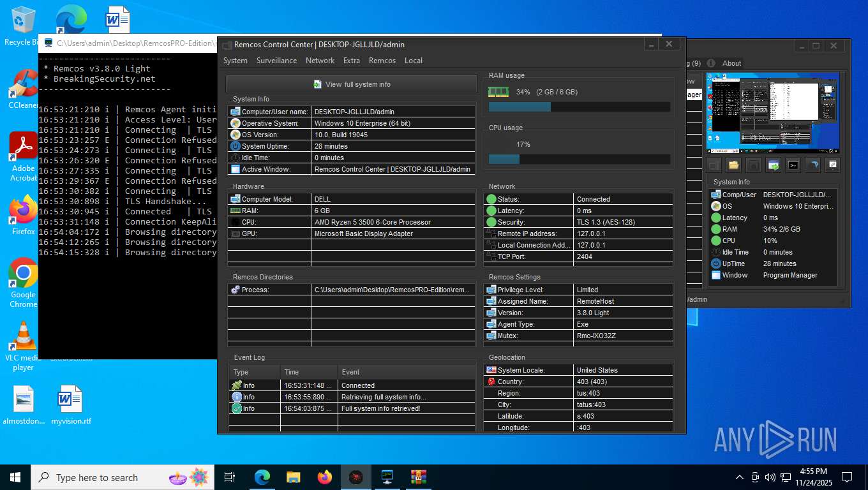Click the Active Window icon
868x490 pixels.
pos(236,169)
